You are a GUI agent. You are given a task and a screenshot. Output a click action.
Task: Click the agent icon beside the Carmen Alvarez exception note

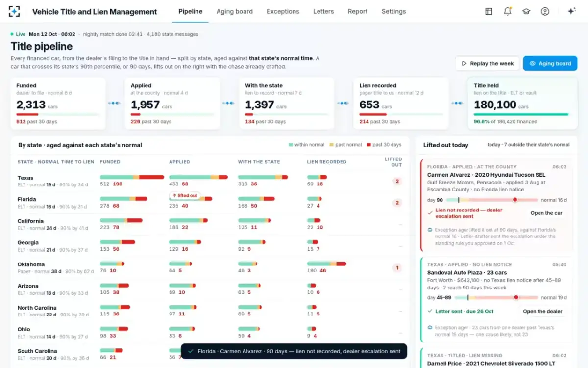click(430, 230)
